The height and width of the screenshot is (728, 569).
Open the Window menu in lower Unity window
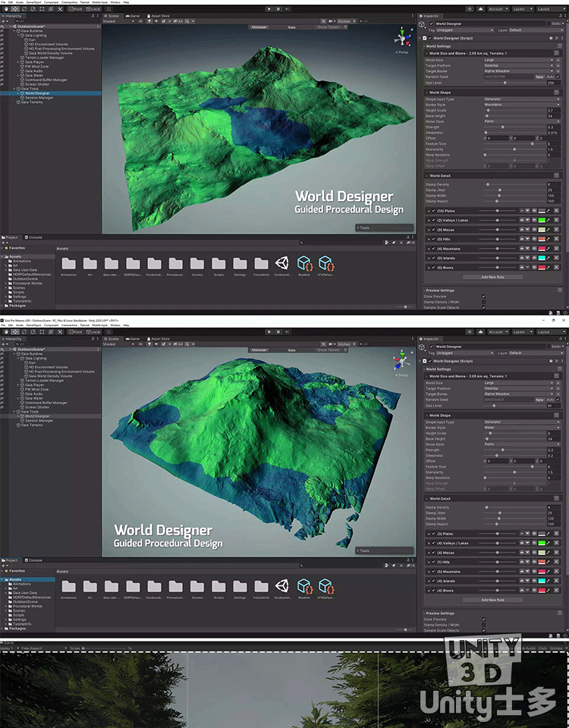click(115, 325)
